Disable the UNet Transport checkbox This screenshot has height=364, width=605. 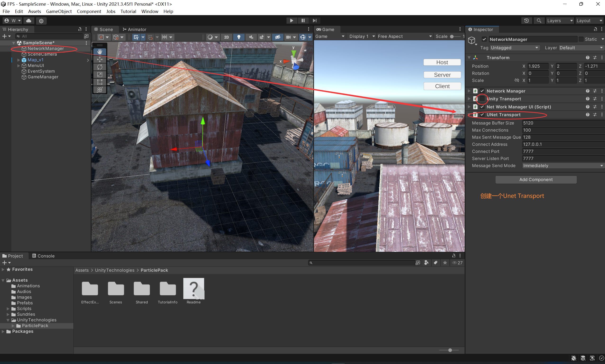click(x=482, y=115)
